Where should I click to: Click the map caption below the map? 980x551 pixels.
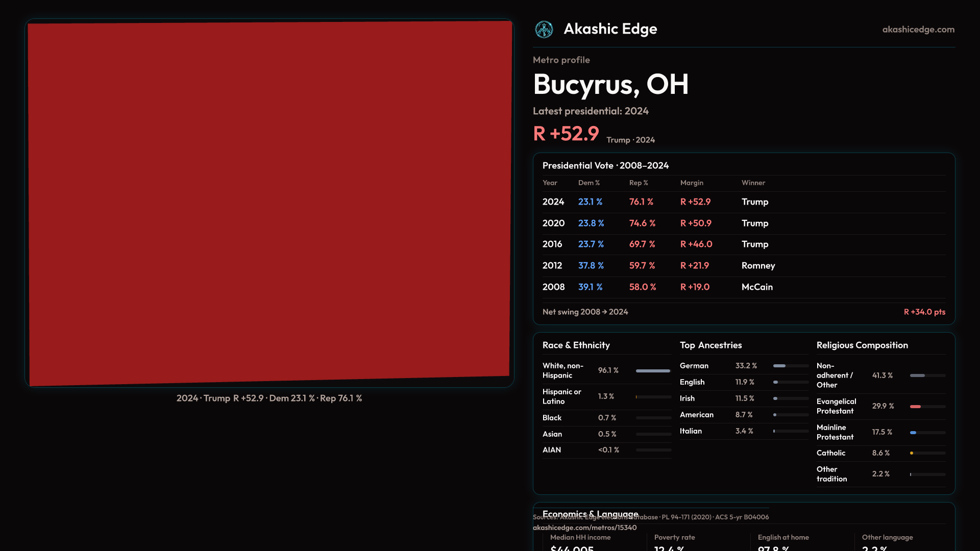coord(269,398)
